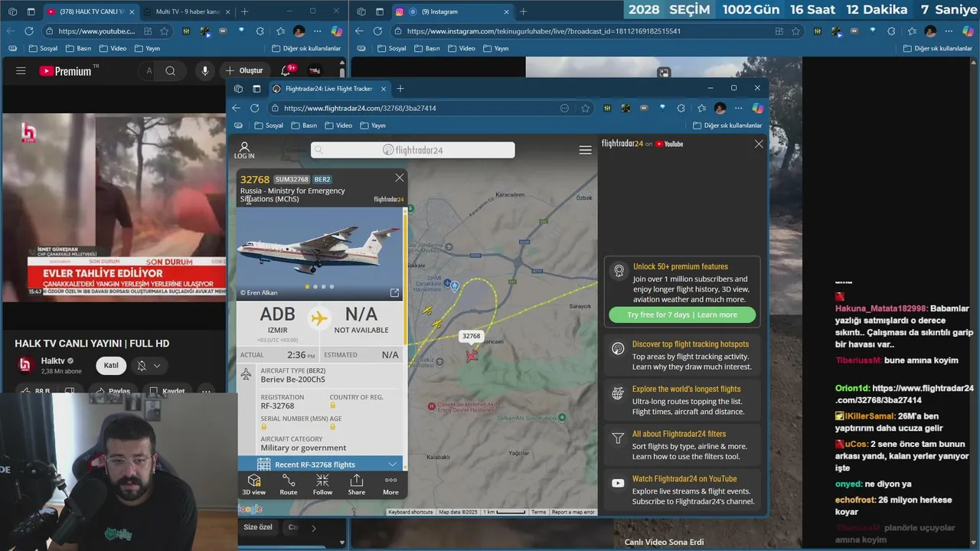Screen dimensions: 980x551
Task: Select the red 32768 aircraft on the map
Action: coord(472,355)
